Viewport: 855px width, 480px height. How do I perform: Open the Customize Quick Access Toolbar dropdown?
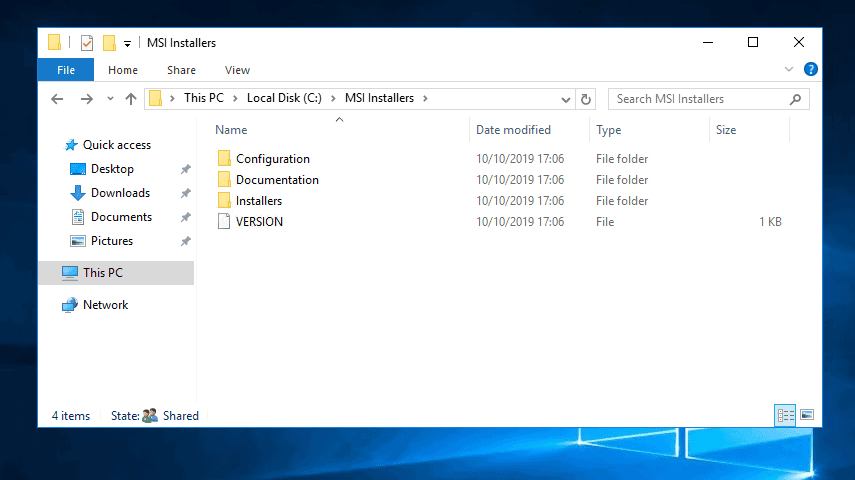[127, 44]
